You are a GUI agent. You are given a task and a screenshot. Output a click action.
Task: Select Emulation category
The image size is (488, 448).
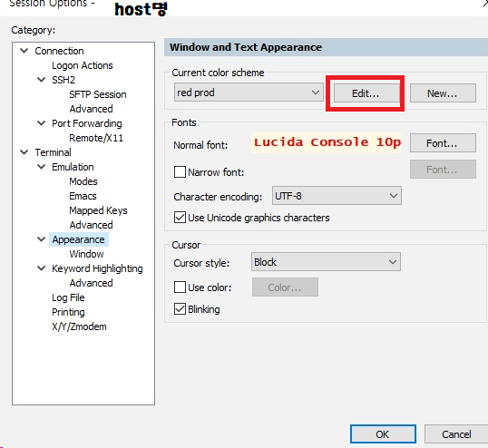[73, 167]
